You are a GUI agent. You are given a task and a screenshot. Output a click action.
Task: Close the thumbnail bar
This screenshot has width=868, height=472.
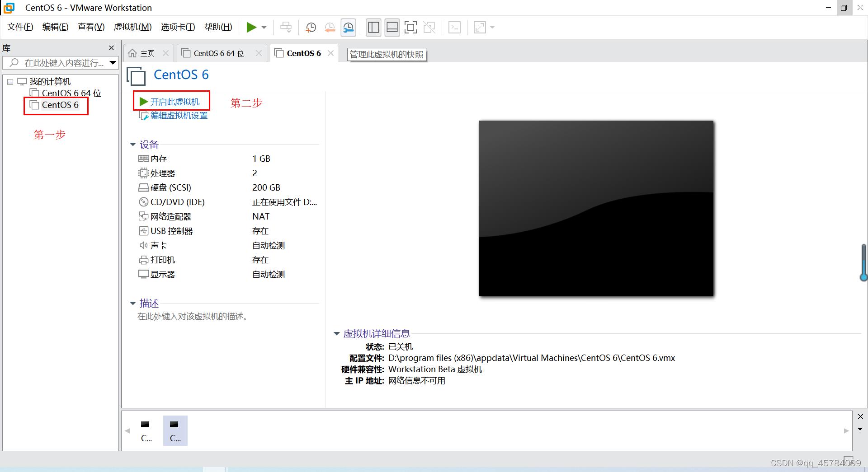click(860, 416)
